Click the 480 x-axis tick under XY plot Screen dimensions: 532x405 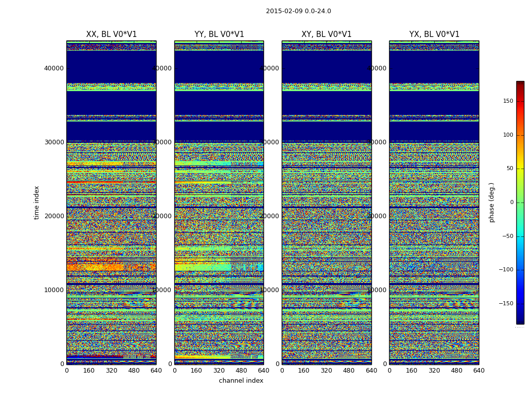(x=349, y=371)
